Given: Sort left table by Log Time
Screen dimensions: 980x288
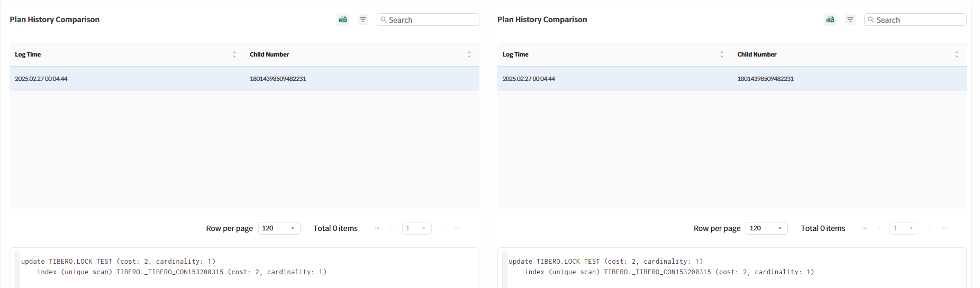Looking at the screenshot, I should 234,54.
